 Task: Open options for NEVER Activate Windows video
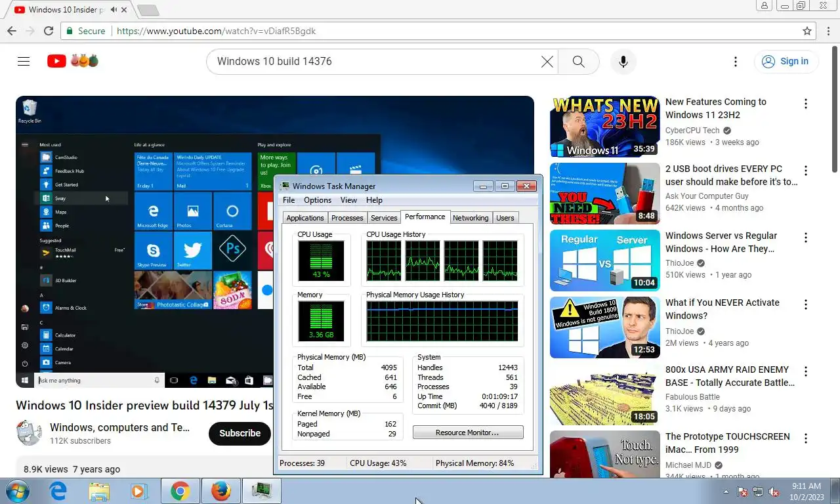coord(805,304)
